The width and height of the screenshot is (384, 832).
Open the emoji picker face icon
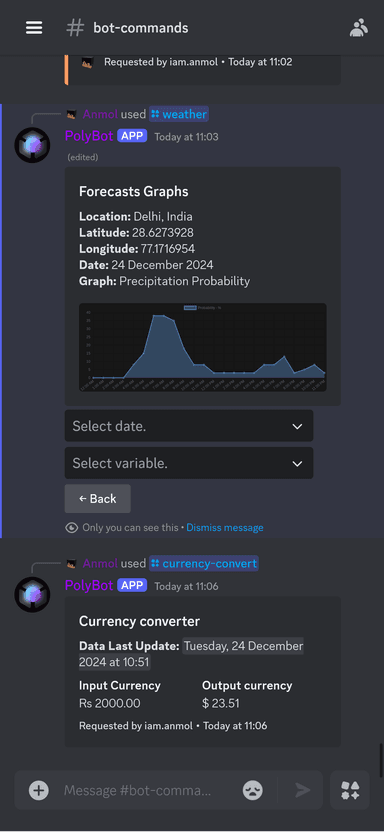tap(252, 791)
